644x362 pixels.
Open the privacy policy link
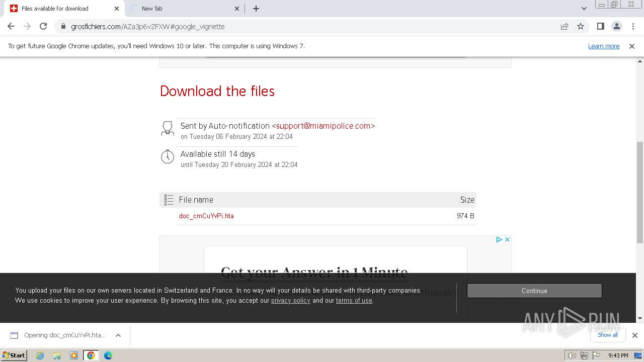tap(290, 300)
